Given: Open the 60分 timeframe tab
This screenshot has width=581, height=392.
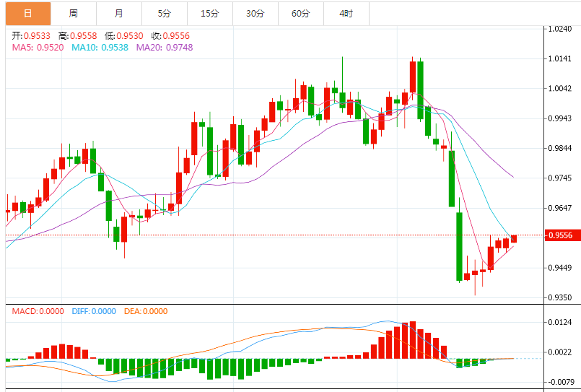Looking at the screenshot, I should (301, 14).
